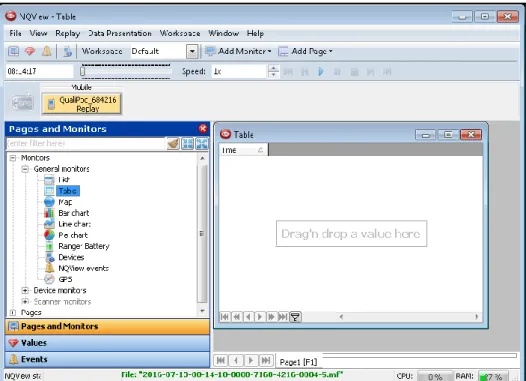Image resolution: width=526 pixels, height=381 pixels.
Task: Click the tree panel vertical scrollbar
Action: tap(202, 234)
